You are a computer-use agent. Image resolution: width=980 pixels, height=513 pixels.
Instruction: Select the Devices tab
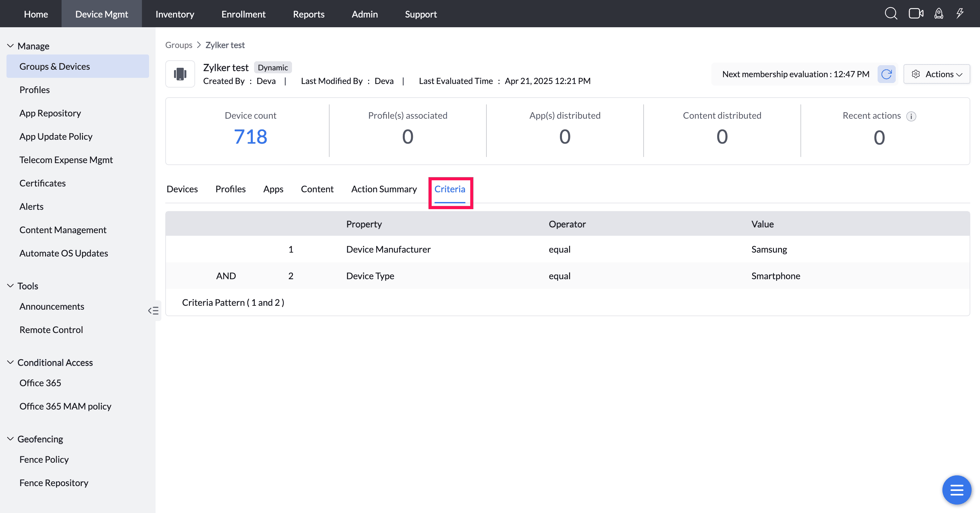182,189
